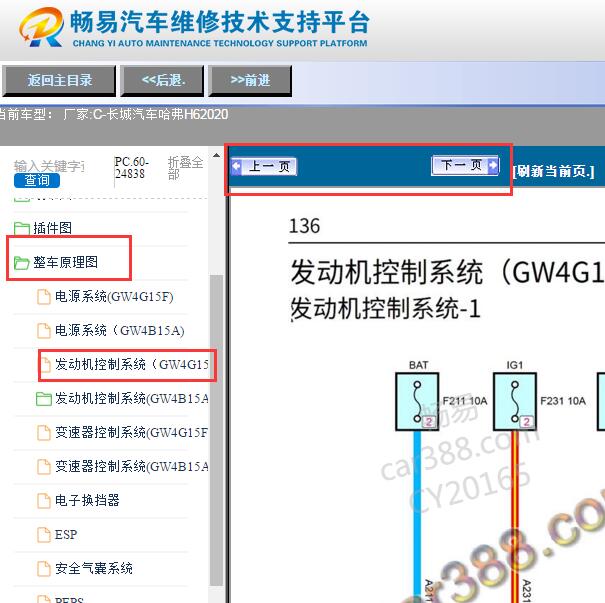Click the page icon beside 电子换挡器
605x603 pixels.
point(44,500)
